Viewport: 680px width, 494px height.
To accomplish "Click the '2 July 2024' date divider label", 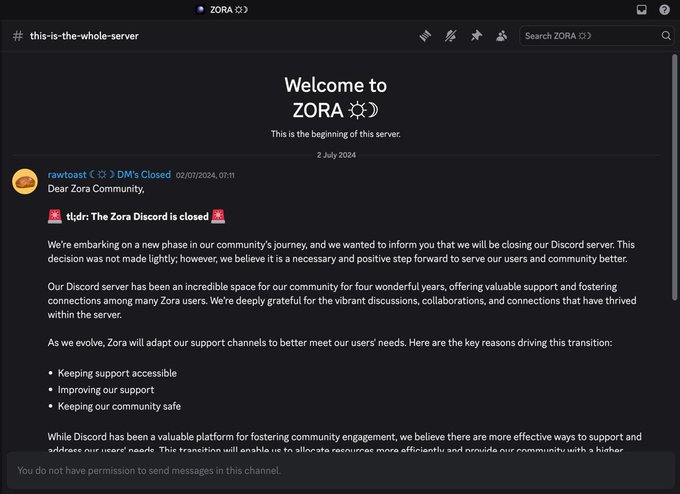I will click(336, 155).
